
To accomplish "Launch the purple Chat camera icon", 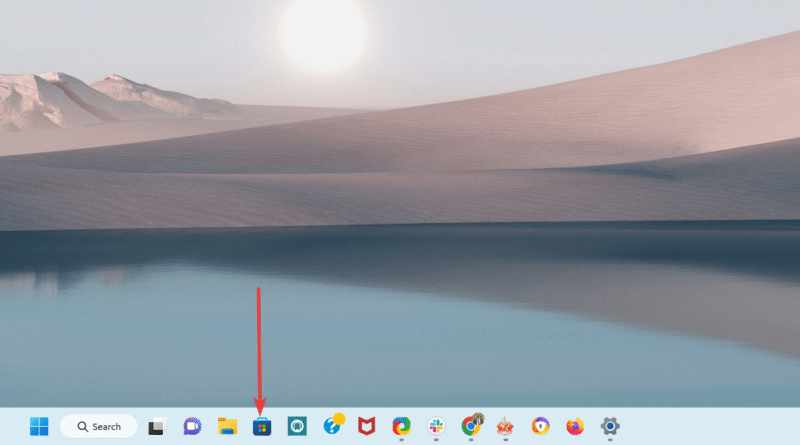I will point(192,426).
